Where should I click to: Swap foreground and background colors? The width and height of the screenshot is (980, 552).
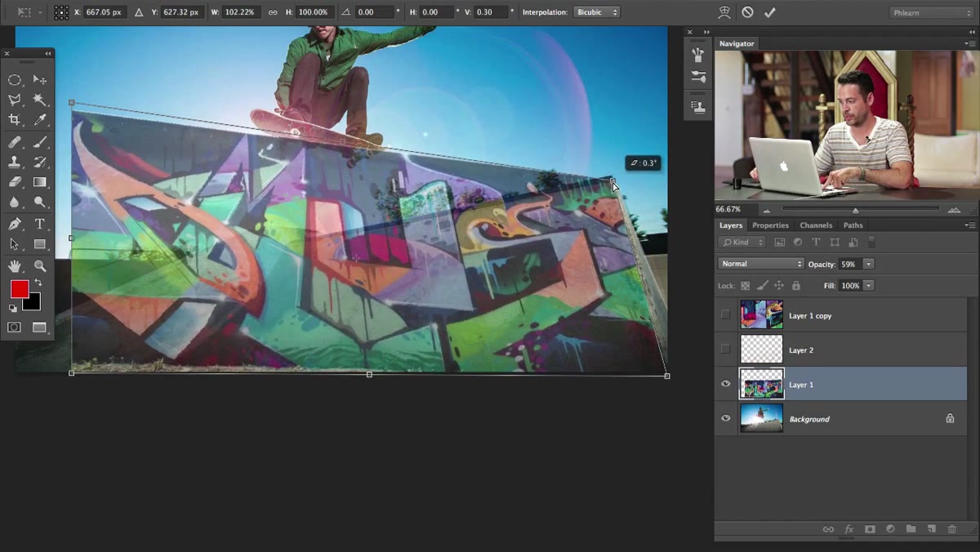click(x=38, y=283)
